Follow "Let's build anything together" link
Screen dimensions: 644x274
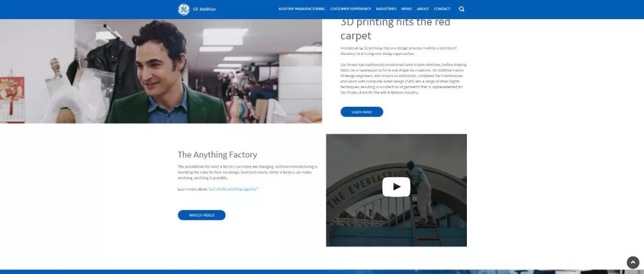[233, 189]
